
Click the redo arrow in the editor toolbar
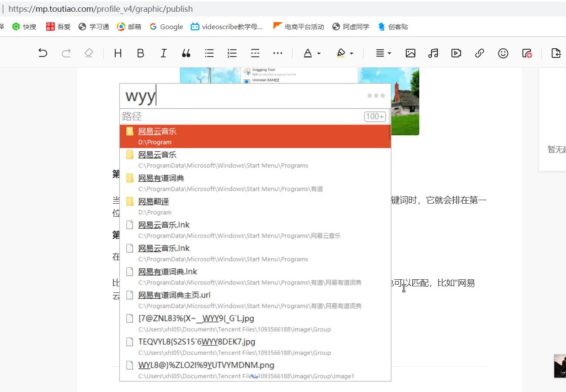click(66, 53)
